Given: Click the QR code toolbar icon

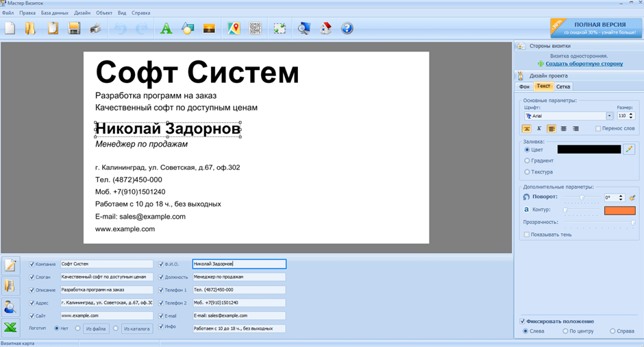Looking at the screenshot, I should [256, 29].
